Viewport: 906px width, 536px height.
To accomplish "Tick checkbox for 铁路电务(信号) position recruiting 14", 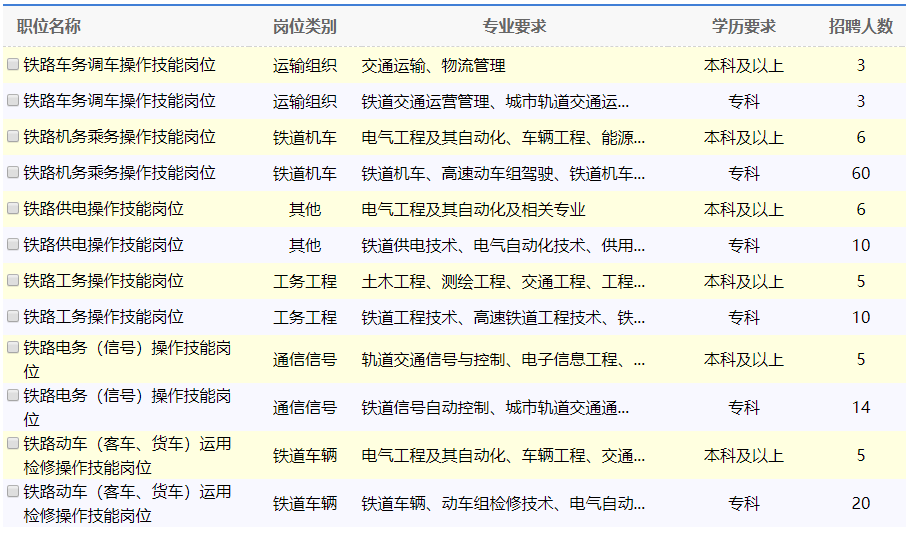I will point(13,395).
